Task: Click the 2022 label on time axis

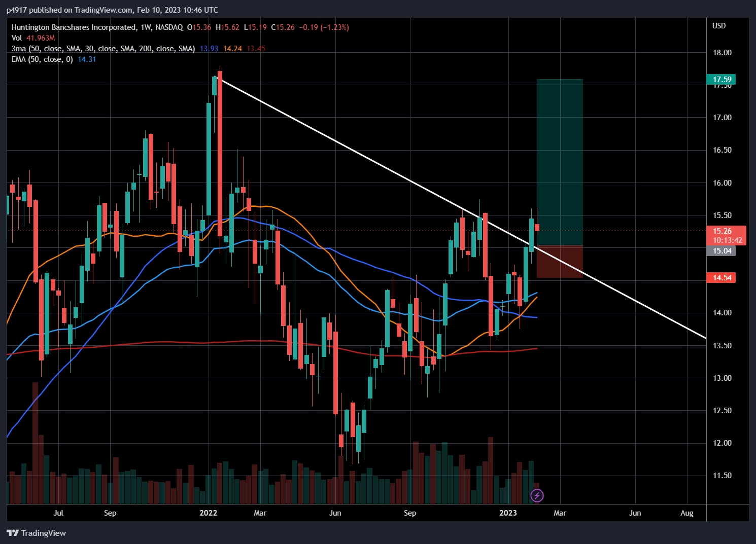Action: [x=209, y=513]
